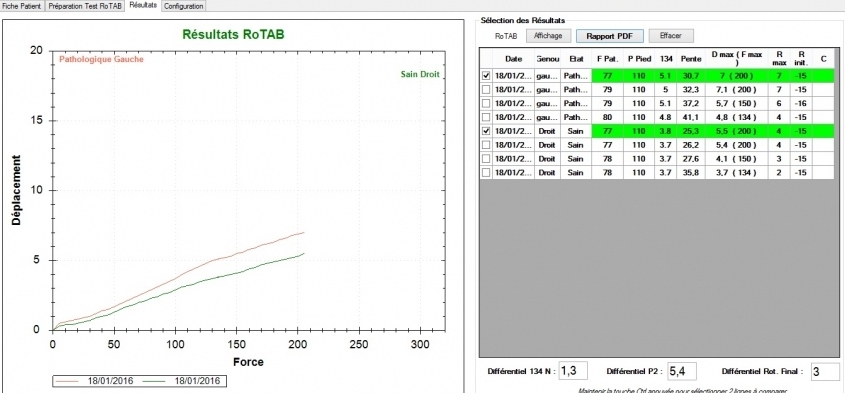Click the green-line legend entry 18/01/2016
The height and width of the screenshot is (393, 845).
click(181, 381)
